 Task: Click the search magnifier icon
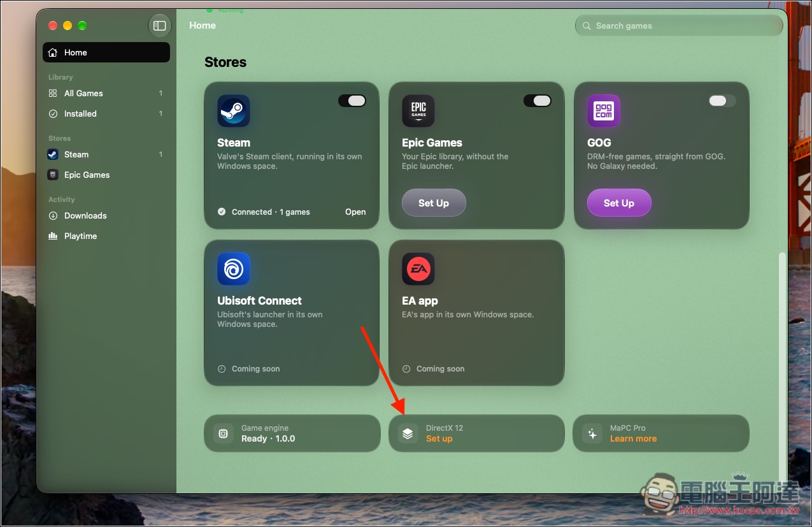(x=586, y=26)
